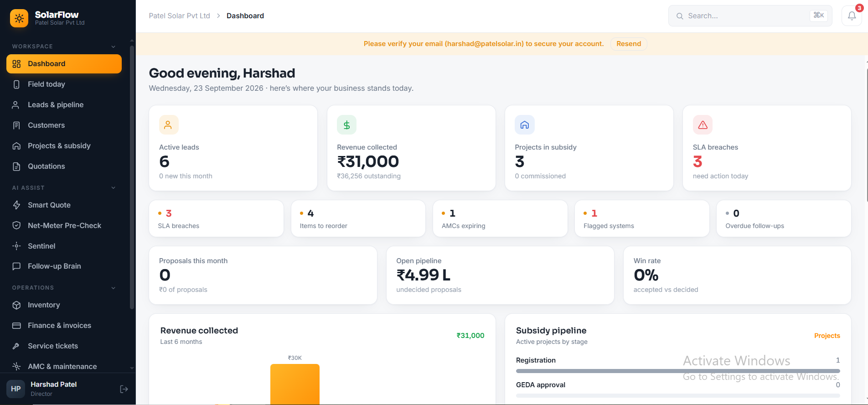Click the Field today phone icon
The image size is (868, 405).
pyautogui.click(x=16, y=84)
